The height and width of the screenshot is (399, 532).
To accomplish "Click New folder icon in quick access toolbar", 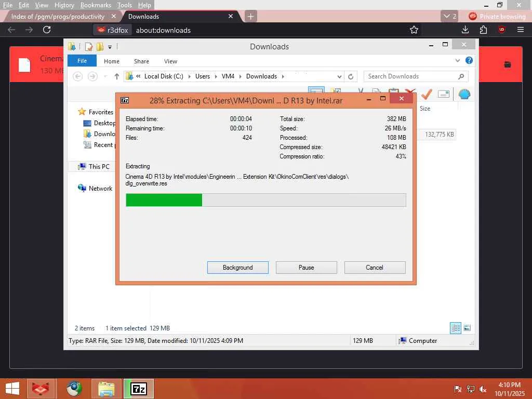I will (100, 46).
